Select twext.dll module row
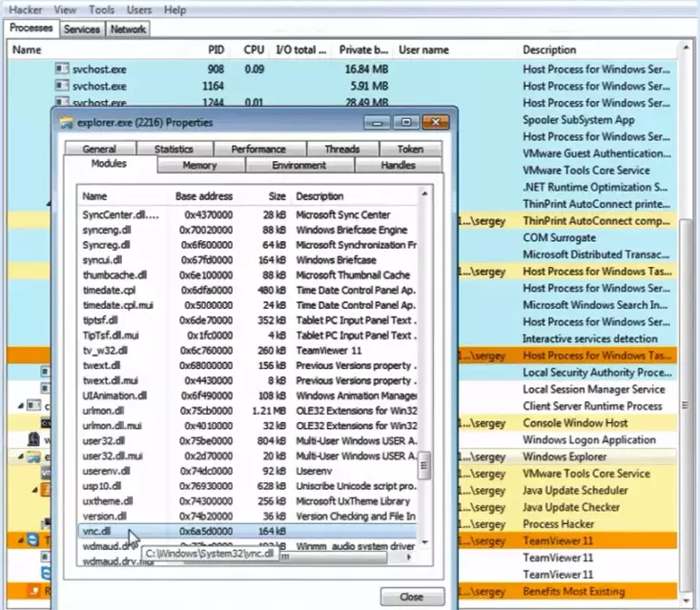This screenshot has width=700, height=610. pyautogui.click(x=247, y=366)
